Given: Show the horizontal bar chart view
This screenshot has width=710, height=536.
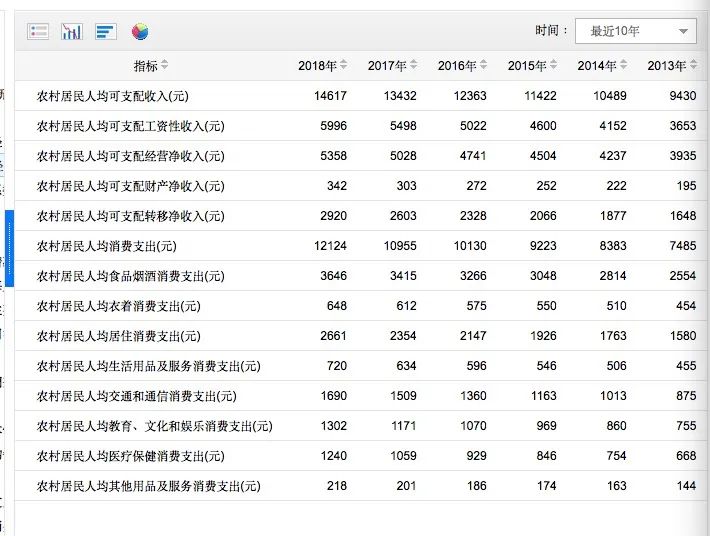Looking at the screenshot, I should [x=106, y=32].
